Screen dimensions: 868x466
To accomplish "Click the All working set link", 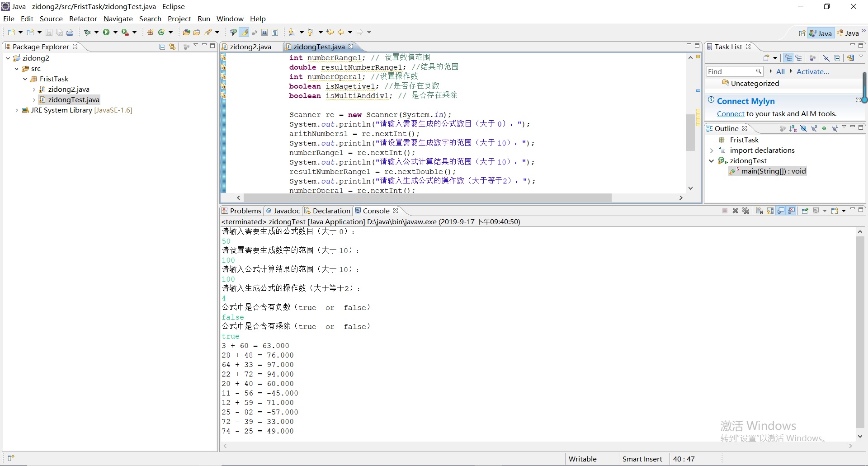I will 780,71.
